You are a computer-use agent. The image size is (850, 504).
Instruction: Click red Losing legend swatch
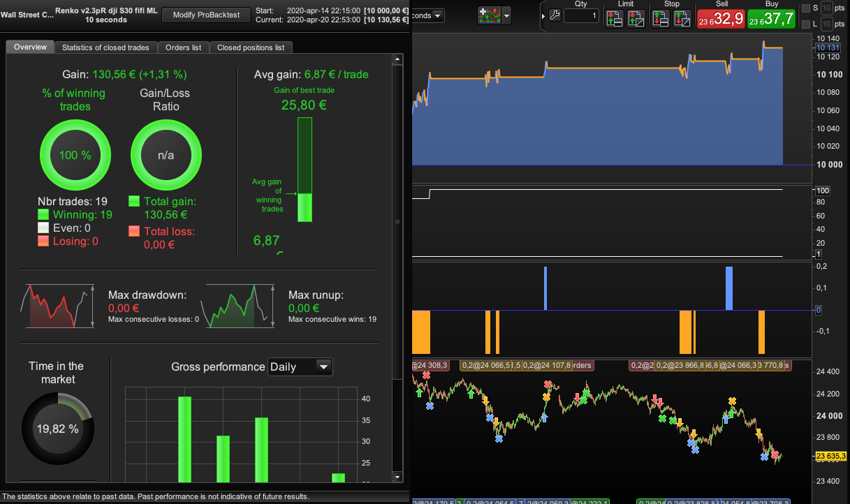pyautogui.click(x=43, y=242)
